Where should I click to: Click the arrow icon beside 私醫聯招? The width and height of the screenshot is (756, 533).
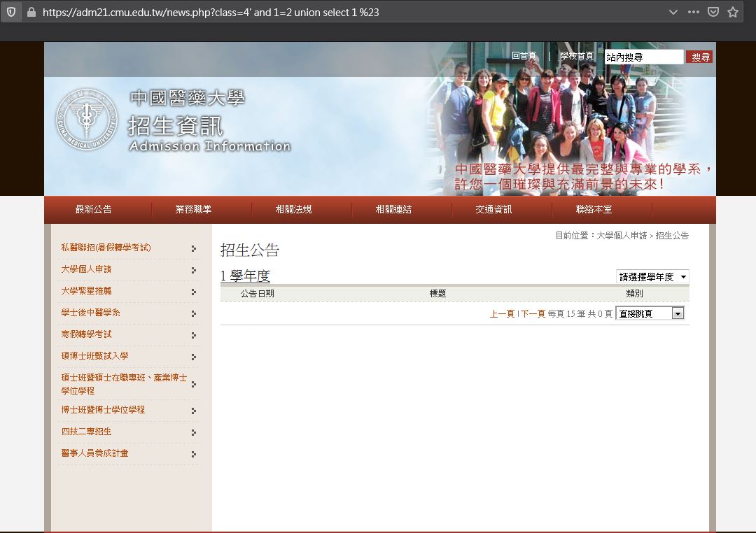[x=194, y=248]
